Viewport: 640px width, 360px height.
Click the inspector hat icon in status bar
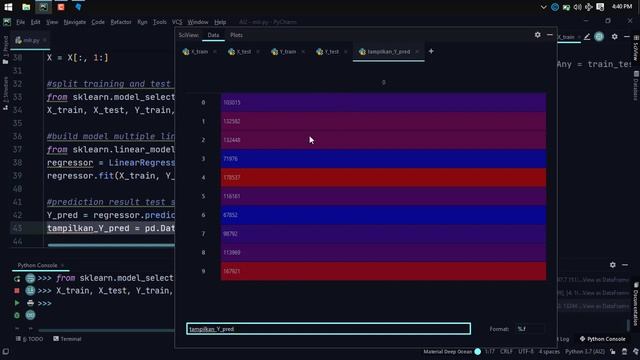click(x=624, y=351)
